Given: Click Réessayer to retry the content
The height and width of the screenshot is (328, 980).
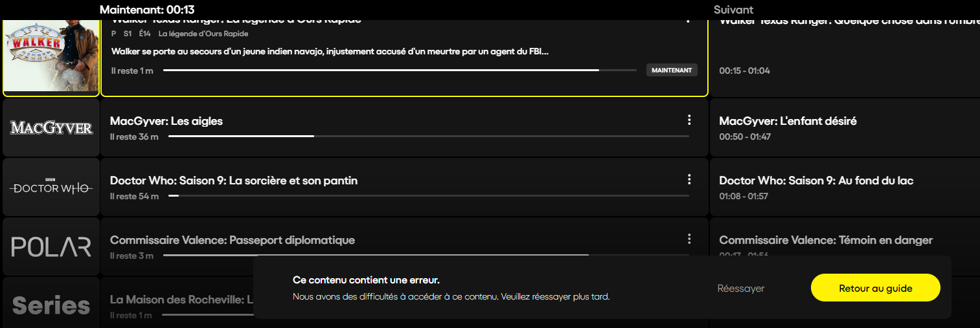Looking at the screenshot, I should [x=741, y=289].
